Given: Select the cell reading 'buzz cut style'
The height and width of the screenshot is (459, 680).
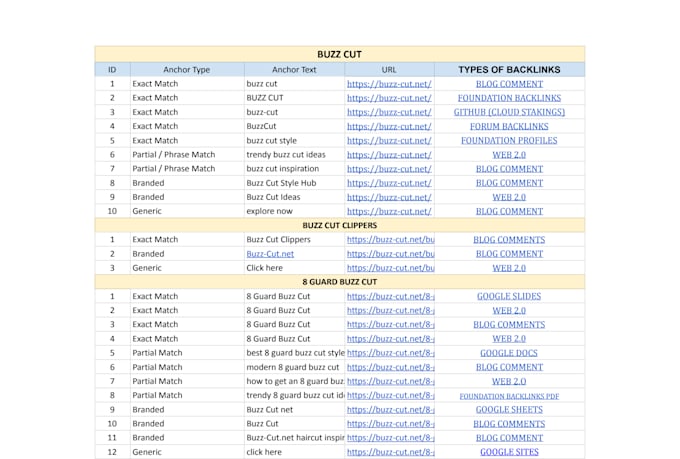Looking at the screenshot, I should [294, 141].
